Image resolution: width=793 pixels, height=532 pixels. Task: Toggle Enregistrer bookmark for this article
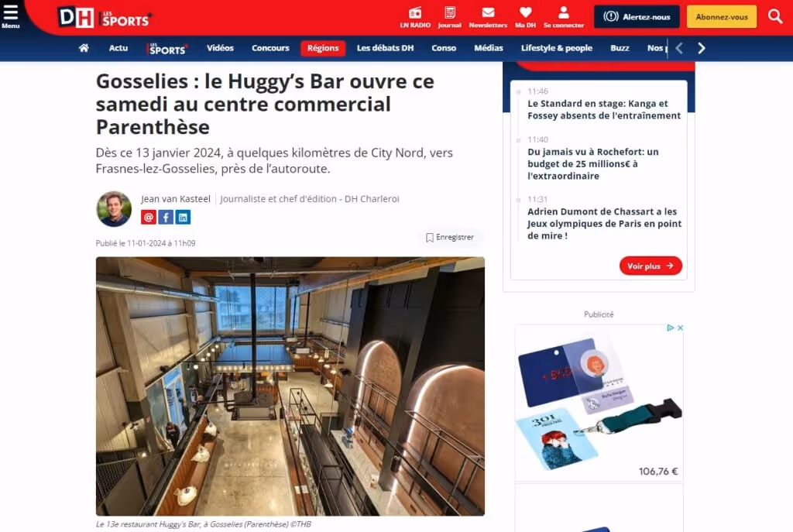point(450,237)
